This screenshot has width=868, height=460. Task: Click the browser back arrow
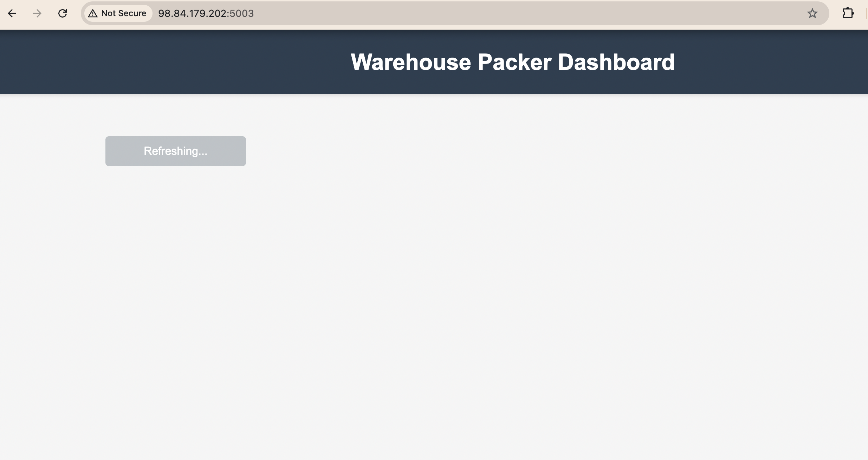pos(12,13)
